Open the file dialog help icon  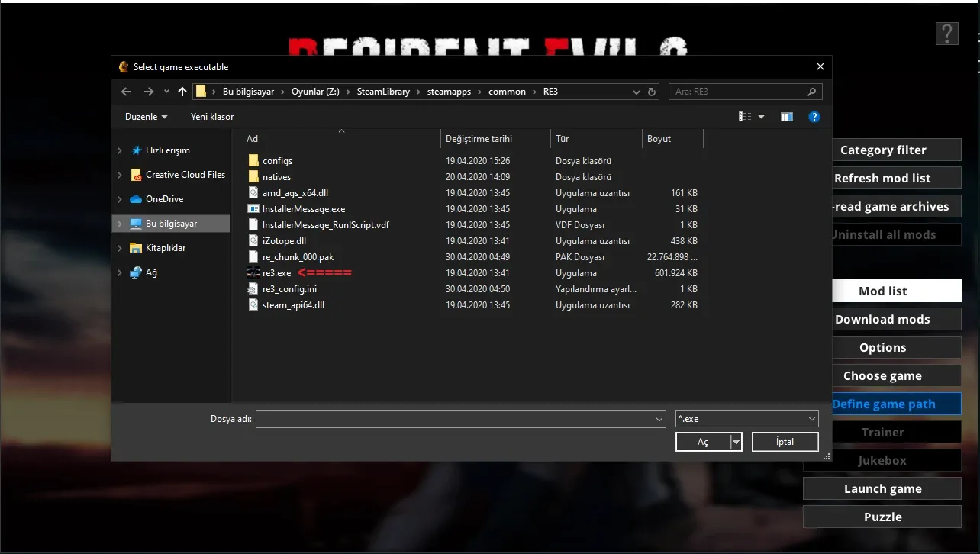point(814,117)
